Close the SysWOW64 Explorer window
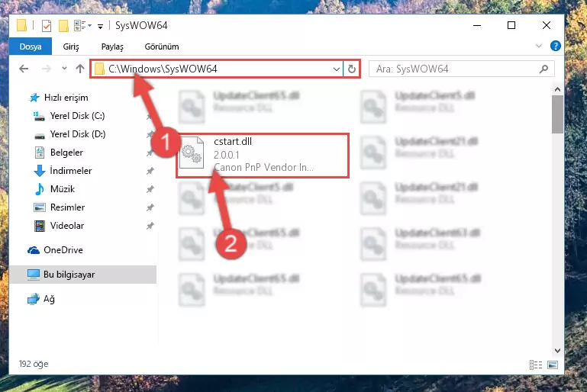The width and height of the screenshot is (587, 392). [x=547, y=25]
